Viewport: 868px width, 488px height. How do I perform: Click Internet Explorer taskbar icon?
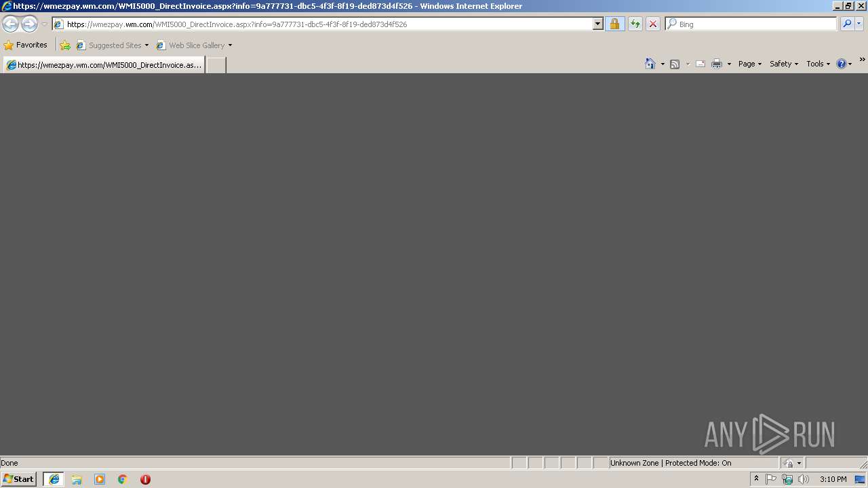54,479
